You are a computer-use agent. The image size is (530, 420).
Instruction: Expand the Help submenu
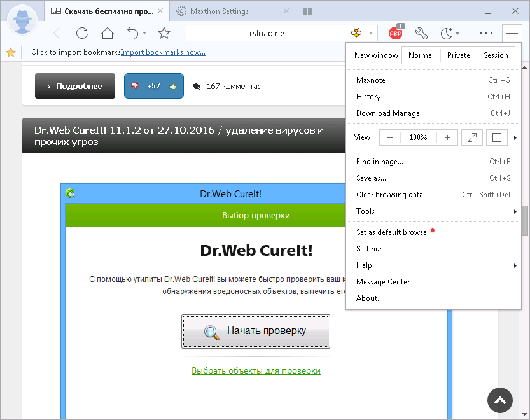pyautogui.click(x=433, y=265)
